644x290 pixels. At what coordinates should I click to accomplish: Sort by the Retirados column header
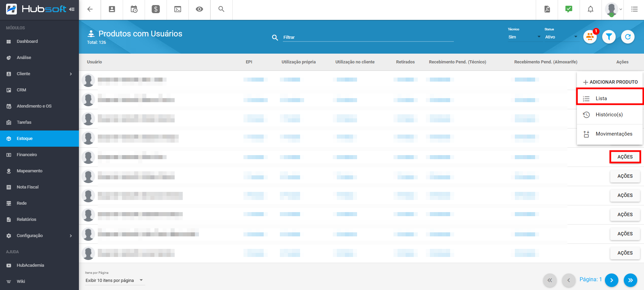point(405,62)
